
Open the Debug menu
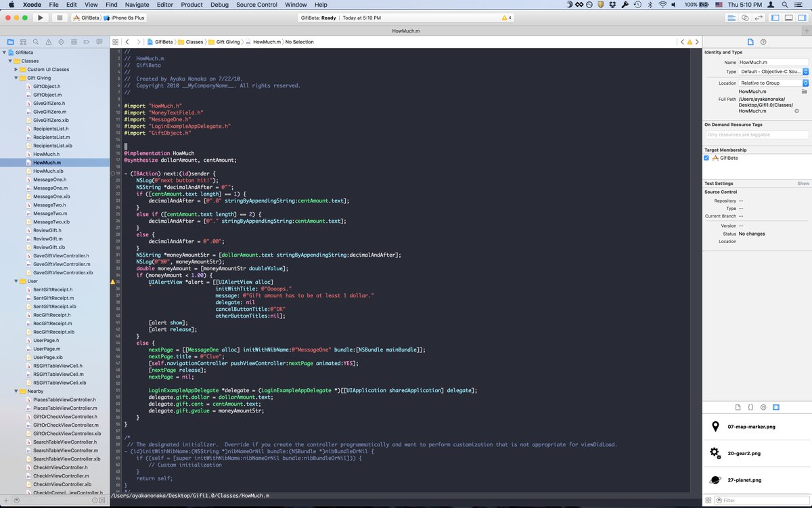pyautogui.click(x=219, y=5)
